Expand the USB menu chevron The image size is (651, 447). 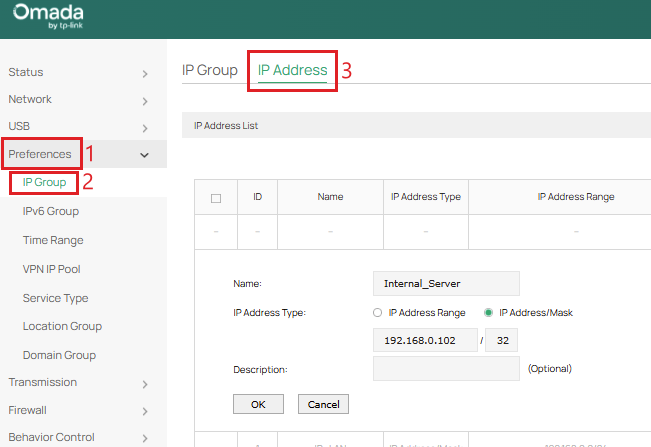pyautogui.click(x=144, y=128)
